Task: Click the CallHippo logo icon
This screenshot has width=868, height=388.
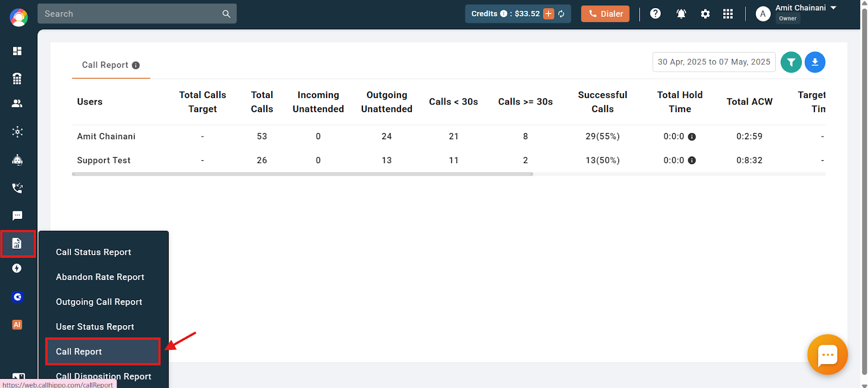Action: coord(18,18)
